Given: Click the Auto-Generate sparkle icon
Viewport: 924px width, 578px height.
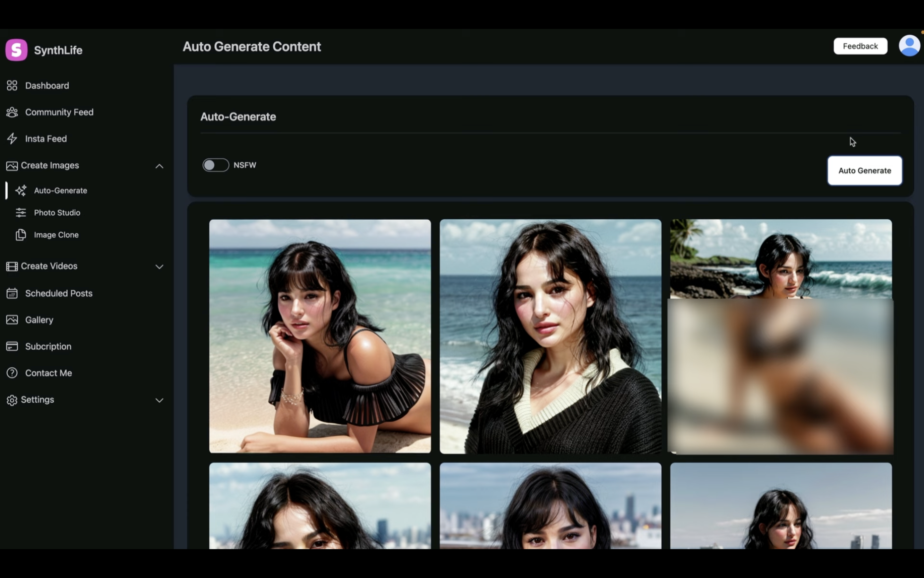Looking at the screenshot, I should (21, 190).
